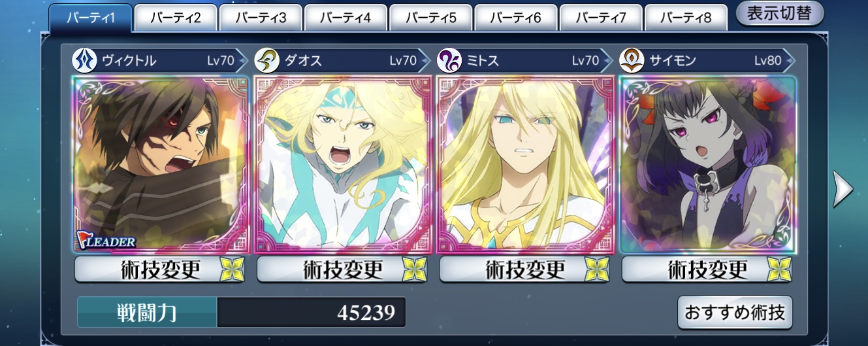Change skills for ミトス via 術技変更
868x346 pixels.
pyautogui.click(x=526, y=269)
